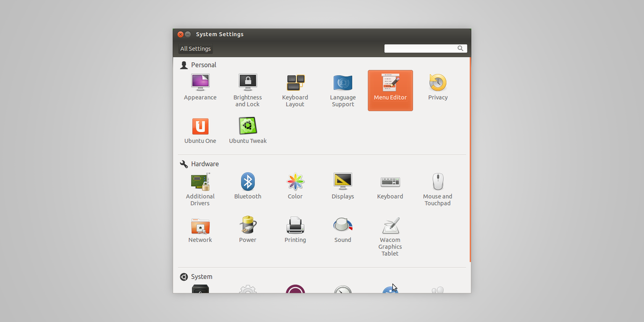This screenshot has height=322, width=644.
Task: Open the Appearance settings
Action: pos(200,87)
